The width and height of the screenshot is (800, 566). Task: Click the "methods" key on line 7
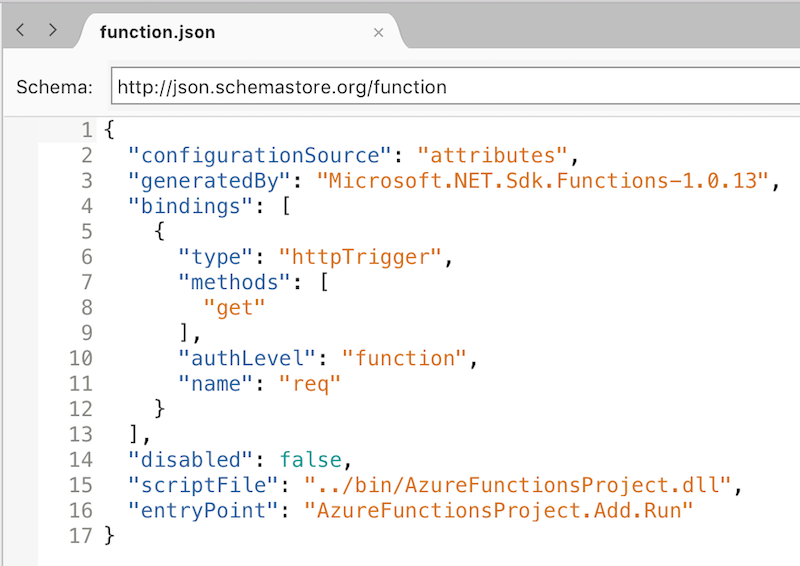pos(234,282)
